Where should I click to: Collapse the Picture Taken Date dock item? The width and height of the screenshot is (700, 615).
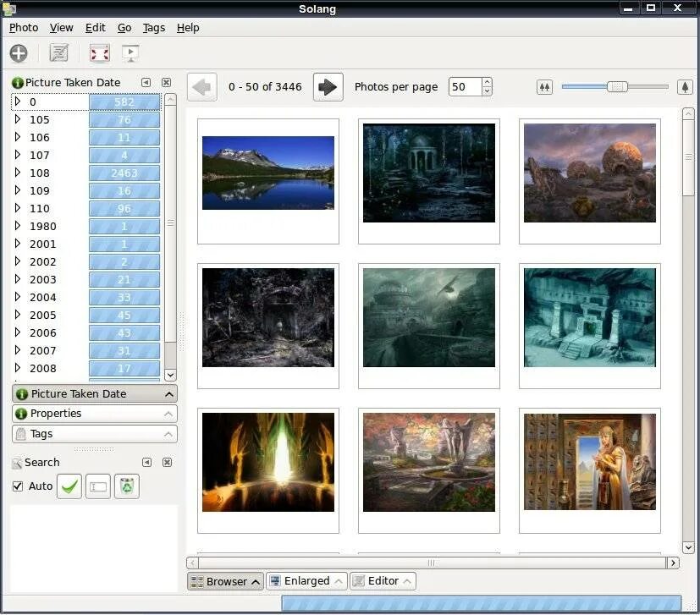[x=95, y=394]
